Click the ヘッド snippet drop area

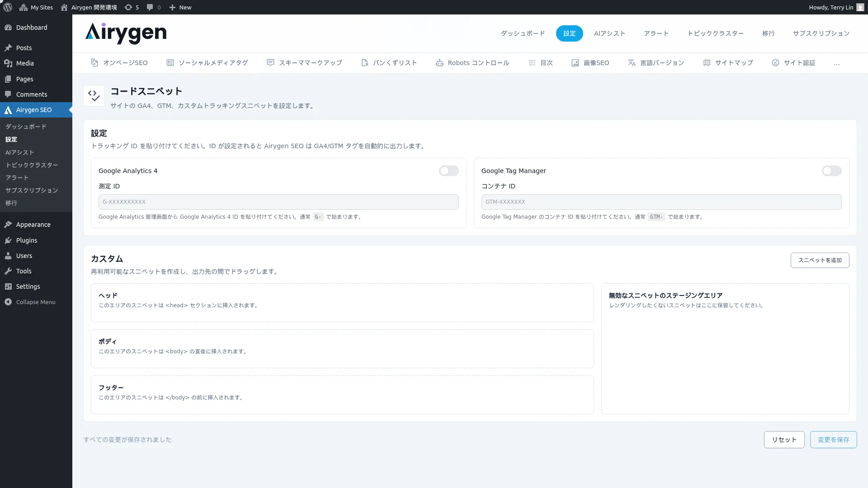(x=342, y=303)
